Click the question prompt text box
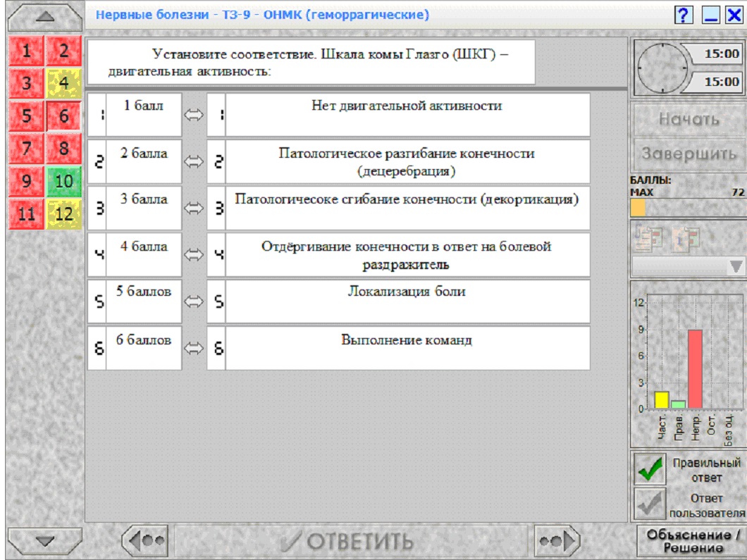The image size is (747, 560). [x=311, y=63]
